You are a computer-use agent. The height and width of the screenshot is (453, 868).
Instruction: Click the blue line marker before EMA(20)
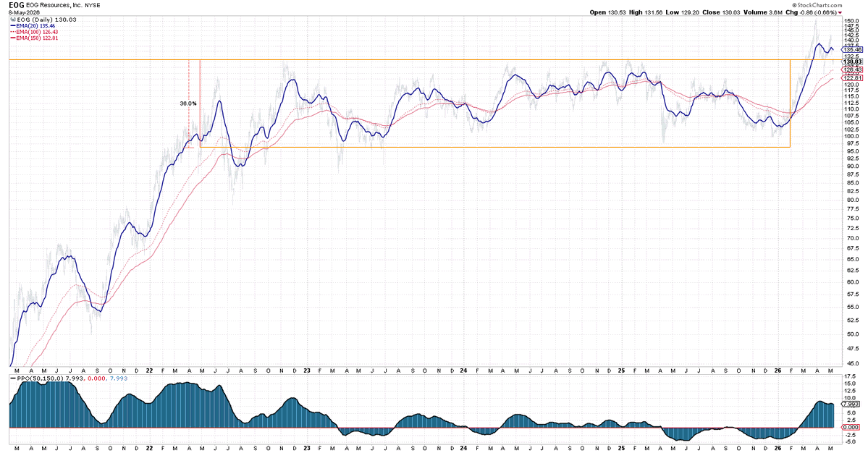coord(13,26)
